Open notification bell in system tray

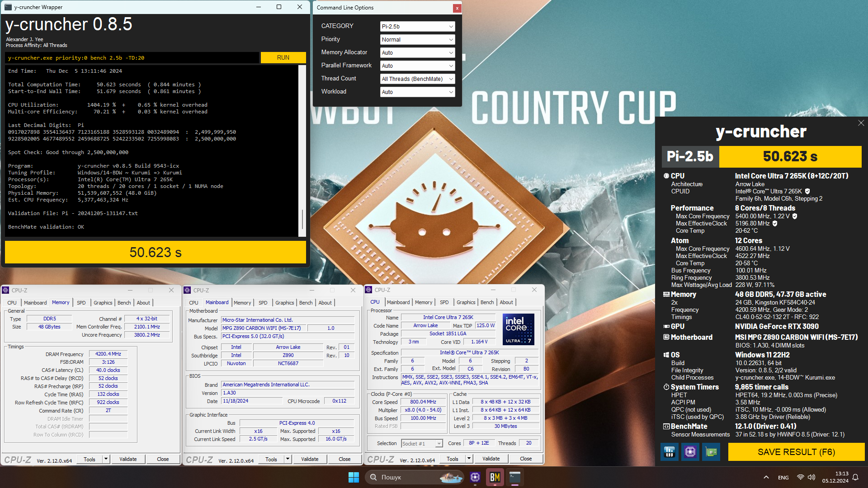[855, 477]
